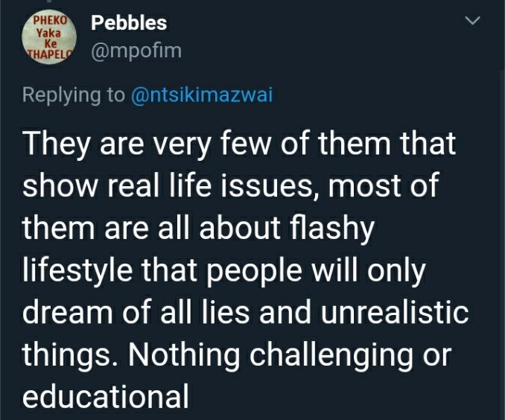Click the word 'educational' in the tweet
This screenshot has width=505, height=420.
click(105, 396)
